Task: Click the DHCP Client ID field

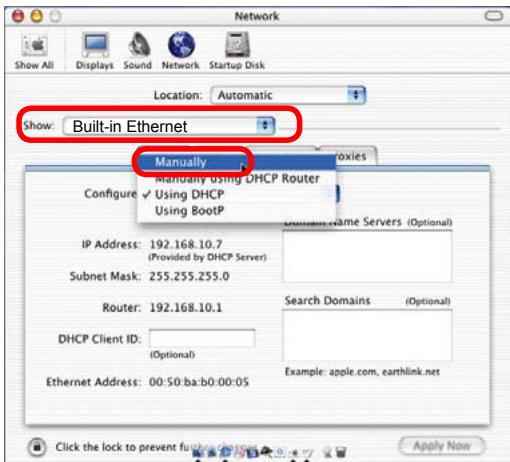Action: click(202, 339)
